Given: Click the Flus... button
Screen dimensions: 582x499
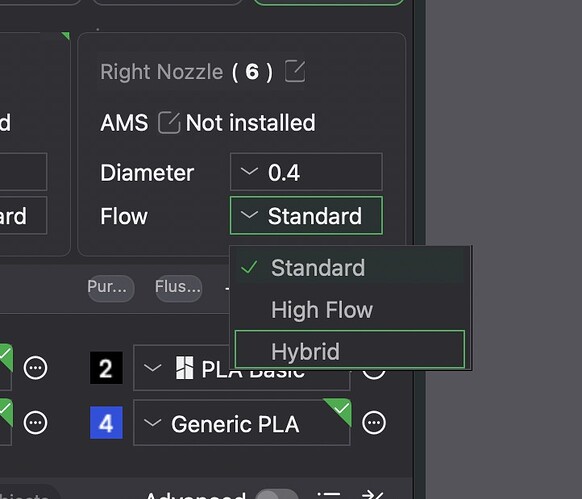Looking at the screenshot, I should pos(179,287).
